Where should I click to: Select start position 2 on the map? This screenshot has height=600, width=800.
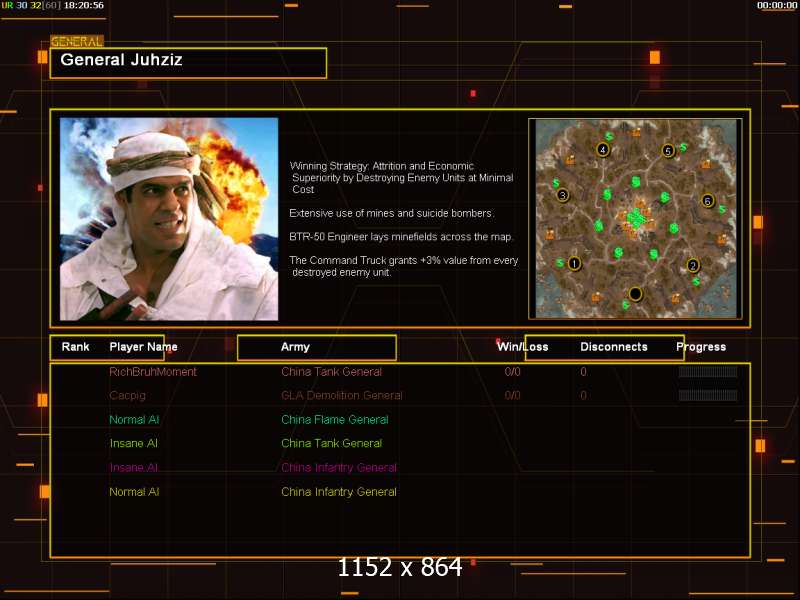[x=693, y=265]
